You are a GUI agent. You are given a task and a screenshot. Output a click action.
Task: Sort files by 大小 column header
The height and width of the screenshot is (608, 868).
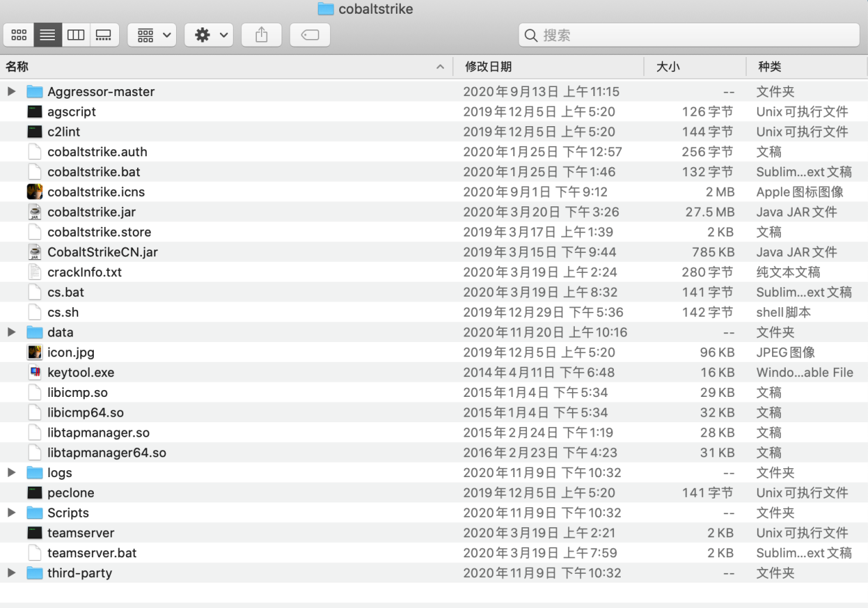pyautogui.click(x=668, y=66)
